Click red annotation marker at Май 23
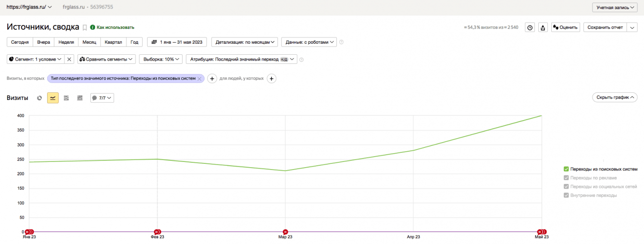 tap(542, 232)
